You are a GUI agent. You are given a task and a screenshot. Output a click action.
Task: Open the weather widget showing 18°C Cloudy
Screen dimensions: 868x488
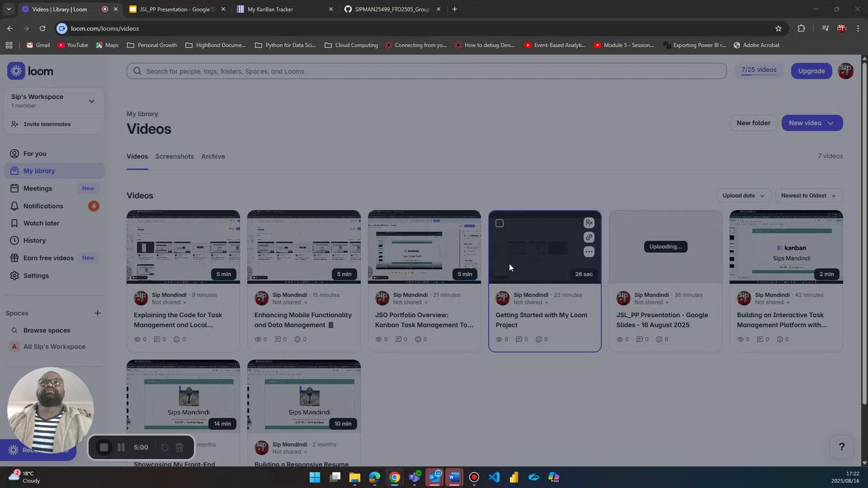[x=24, y=476]
